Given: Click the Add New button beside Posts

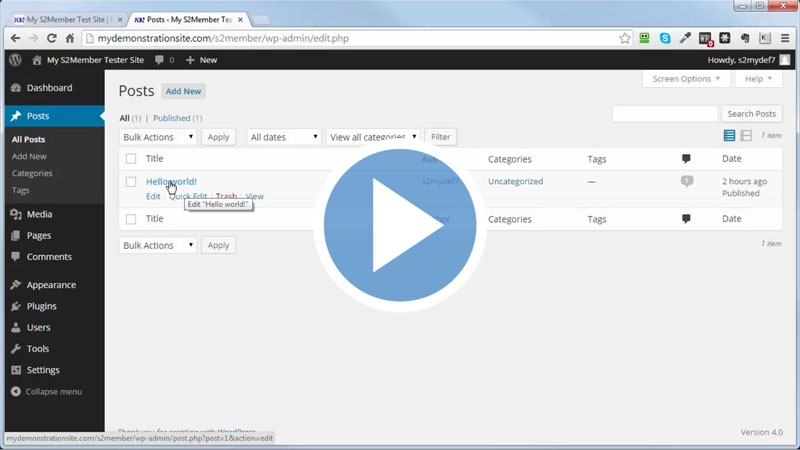Looking at the screenshot, I should [x=183, y=91].
